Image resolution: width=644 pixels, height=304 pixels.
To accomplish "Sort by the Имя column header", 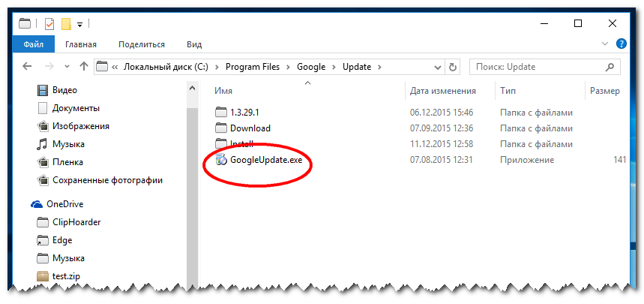I will click(x=223, y=91).
